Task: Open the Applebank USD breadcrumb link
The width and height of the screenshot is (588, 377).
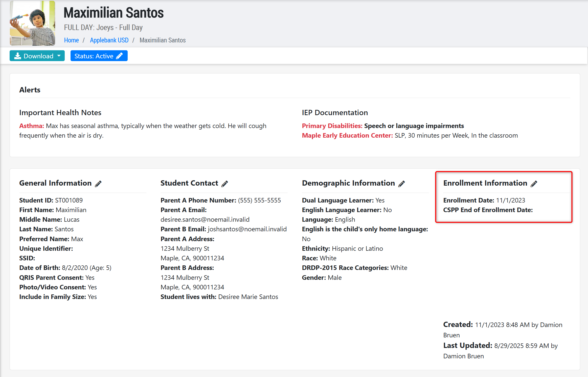Action: 109,40
